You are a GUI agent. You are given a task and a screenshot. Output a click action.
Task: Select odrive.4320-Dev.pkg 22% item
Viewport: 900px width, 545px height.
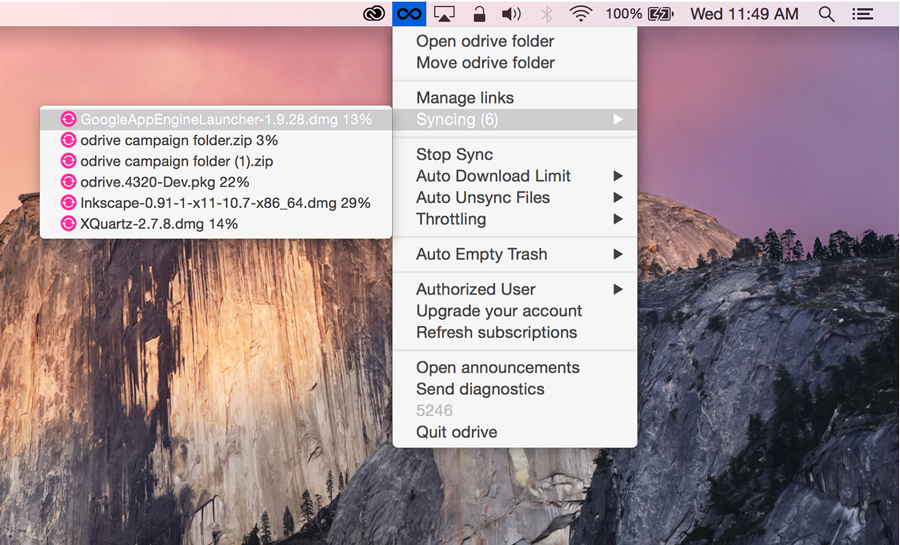[x=216, y=182]
